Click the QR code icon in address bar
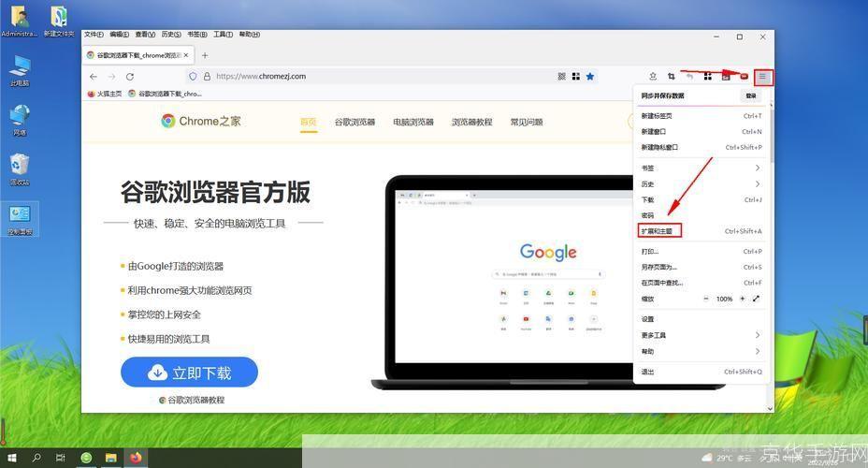 [561, 77]
